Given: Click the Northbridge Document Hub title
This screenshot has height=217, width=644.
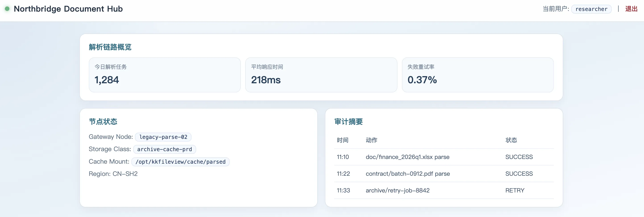Looking at the screenshot, I should [x=68, y=9].
